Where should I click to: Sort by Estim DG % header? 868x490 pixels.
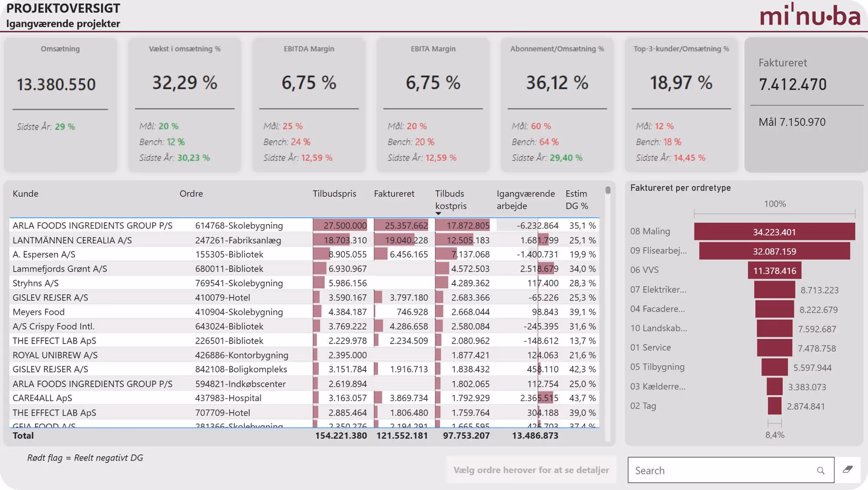click(576, 199)
